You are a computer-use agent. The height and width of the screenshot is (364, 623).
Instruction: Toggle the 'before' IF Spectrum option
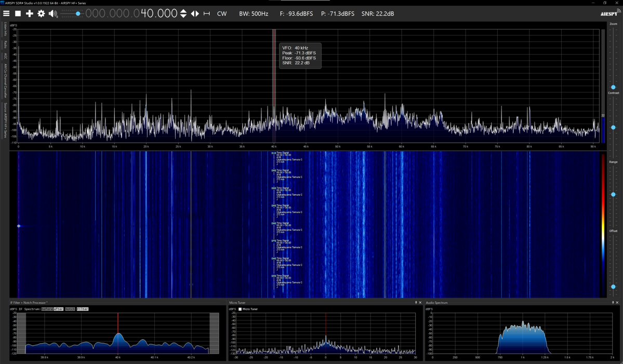tap(47, 309)
